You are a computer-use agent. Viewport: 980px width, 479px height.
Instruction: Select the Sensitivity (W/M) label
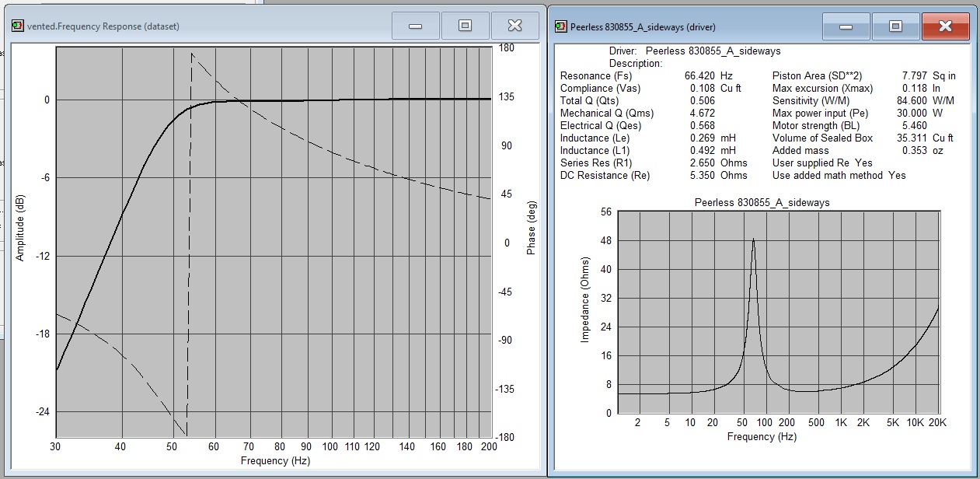pyautogui.click(x=811, y=101)
